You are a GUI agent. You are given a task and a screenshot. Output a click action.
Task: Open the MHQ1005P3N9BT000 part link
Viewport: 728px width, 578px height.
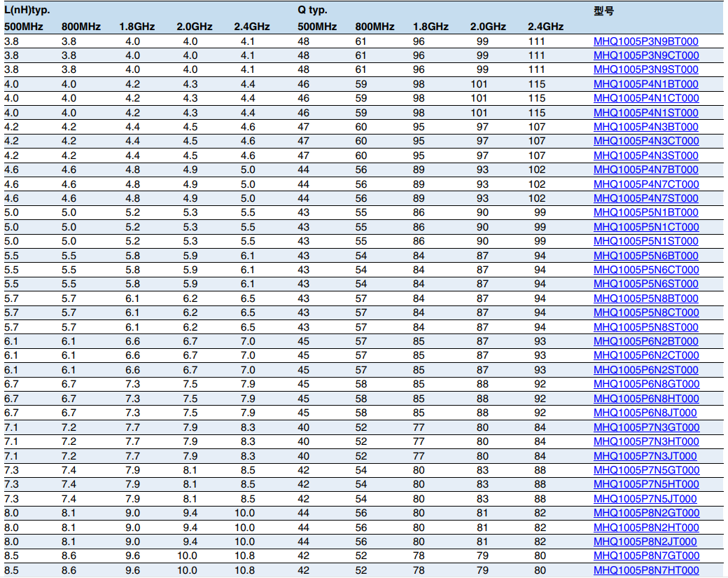tap(646, 41)
